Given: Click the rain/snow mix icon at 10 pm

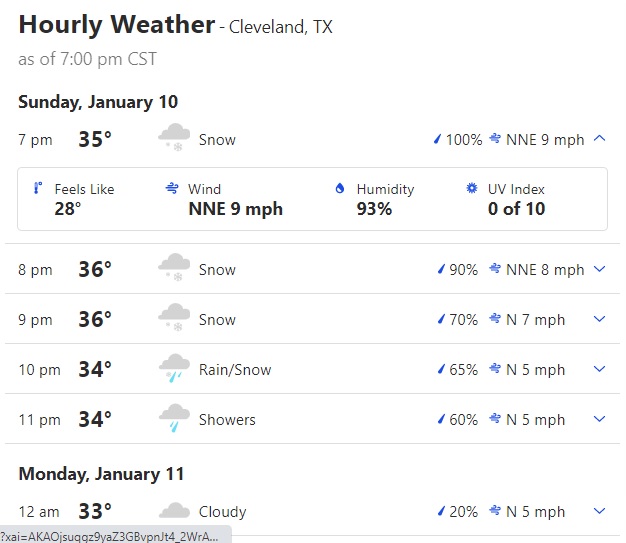Looking at the screenshot, I should pos(174,368).
